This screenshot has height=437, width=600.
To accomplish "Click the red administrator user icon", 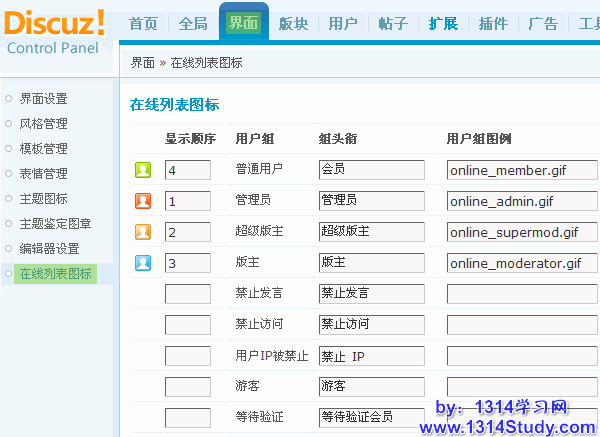I will (x=143, y=201).
